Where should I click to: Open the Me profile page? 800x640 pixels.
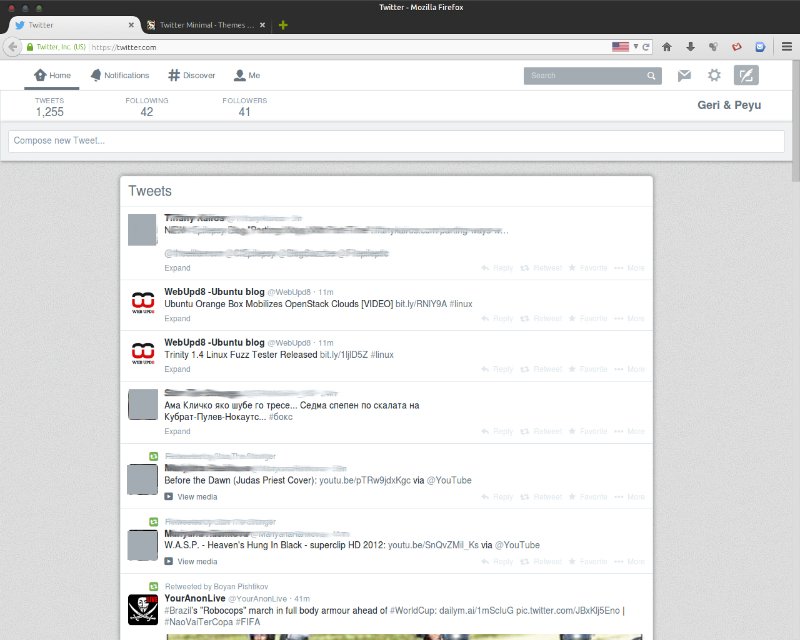(247, 75)
